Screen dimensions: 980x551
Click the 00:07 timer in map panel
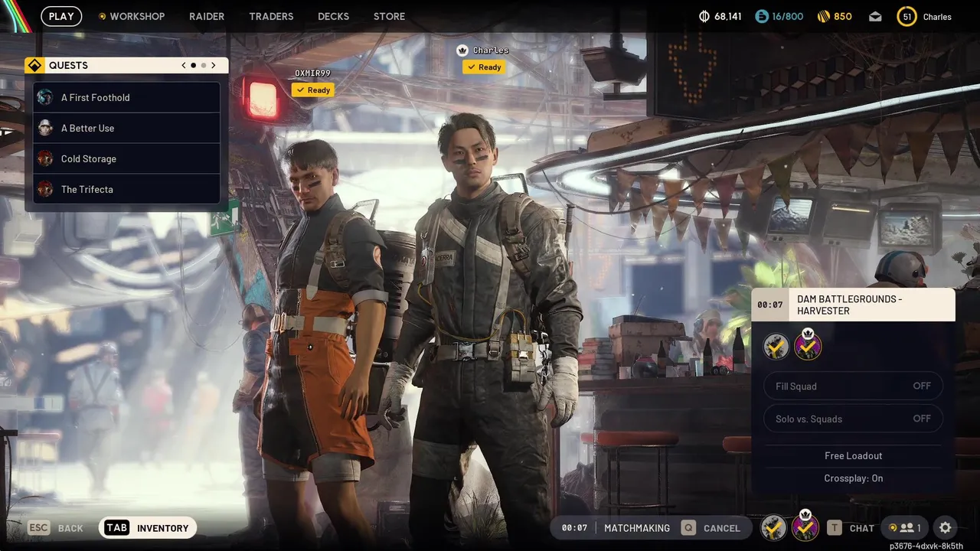[770, 305]
